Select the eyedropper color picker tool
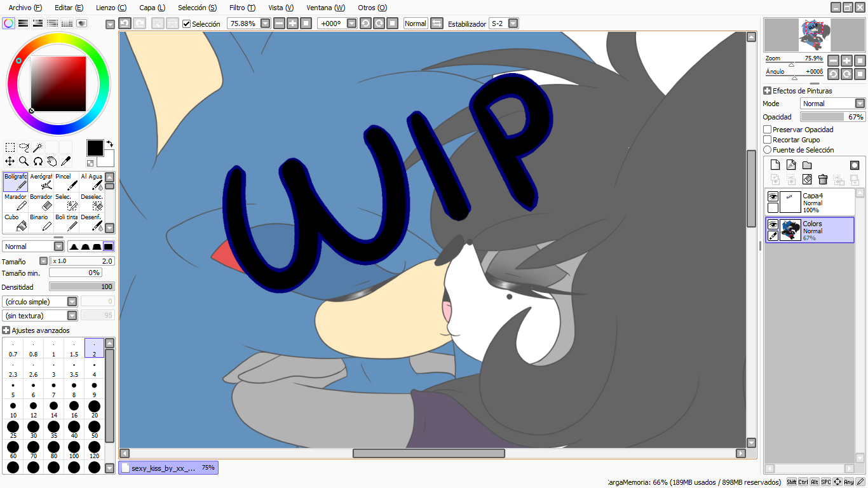Image resolution: width=868 pixels, height=488 pixels. point(66,161)
